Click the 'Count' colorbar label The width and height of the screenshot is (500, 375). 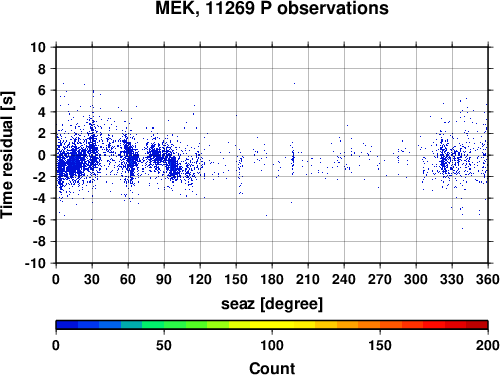272,368
